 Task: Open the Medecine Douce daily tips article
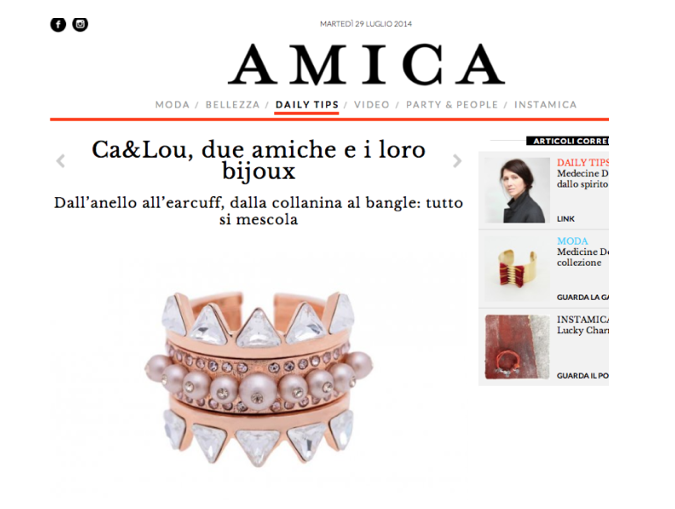pos(582,179)
